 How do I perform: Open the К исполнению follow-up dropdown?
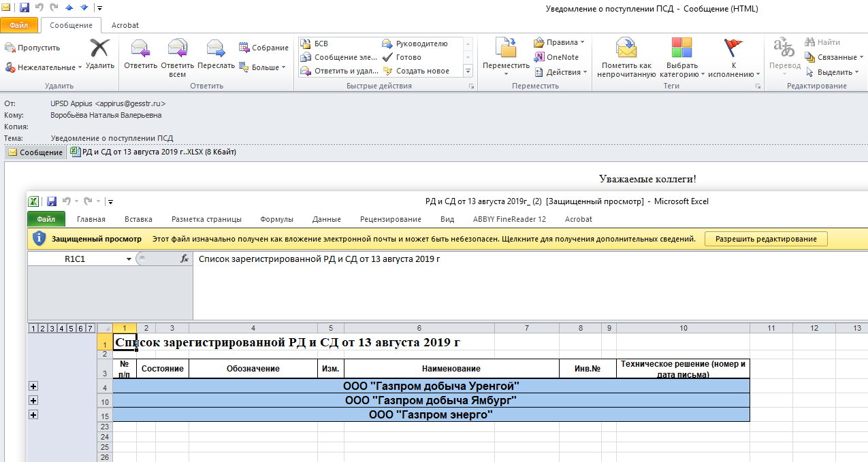pyautogui.click(x=734, y=57)
